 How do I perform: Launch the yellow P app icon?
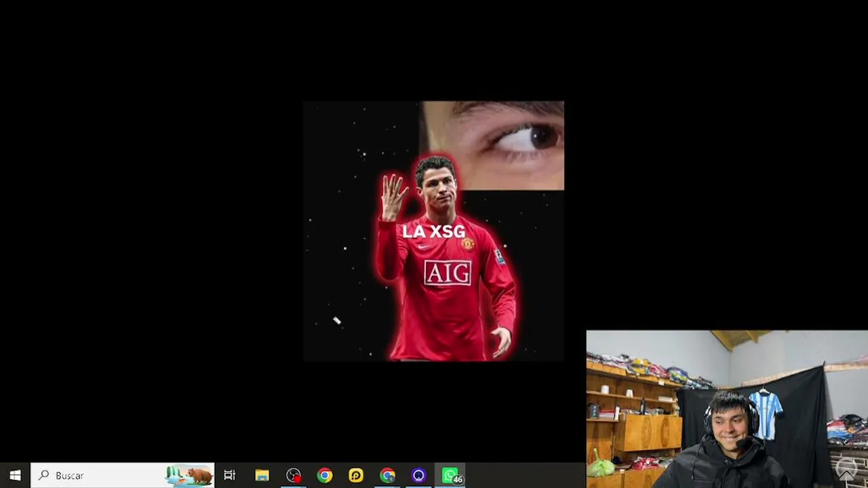[x=356, y=475]
